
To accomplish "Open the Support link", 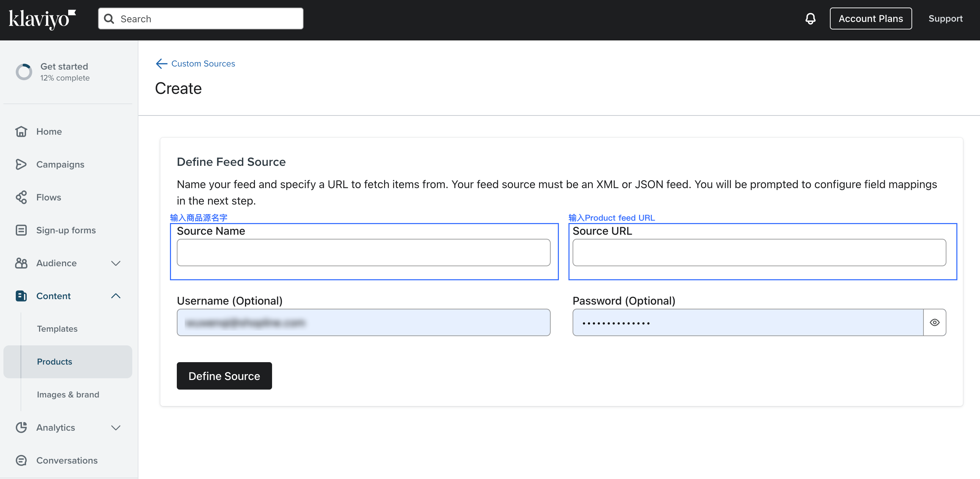I will (x=945, y=19).
